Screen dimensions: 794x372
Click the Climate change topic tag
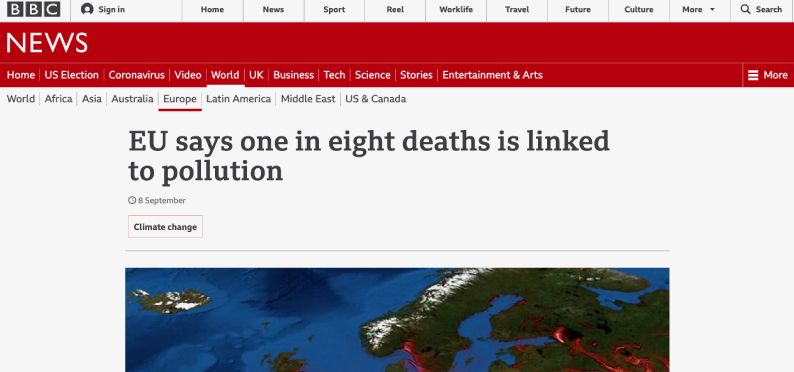point(165,227)
